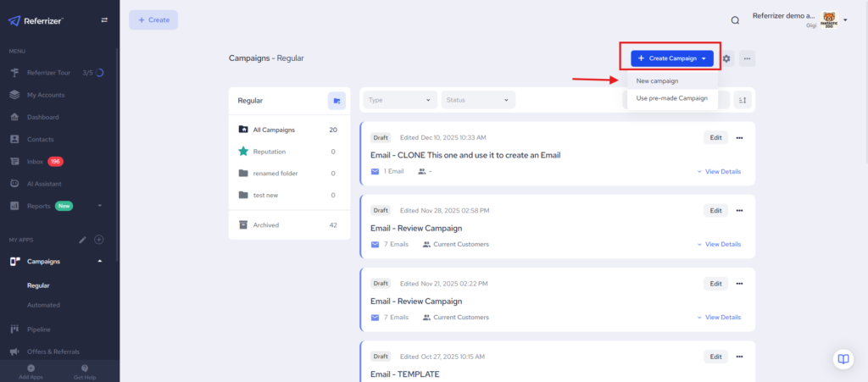Open the sort order icon
Screen dimensions: 868x382
743,100
